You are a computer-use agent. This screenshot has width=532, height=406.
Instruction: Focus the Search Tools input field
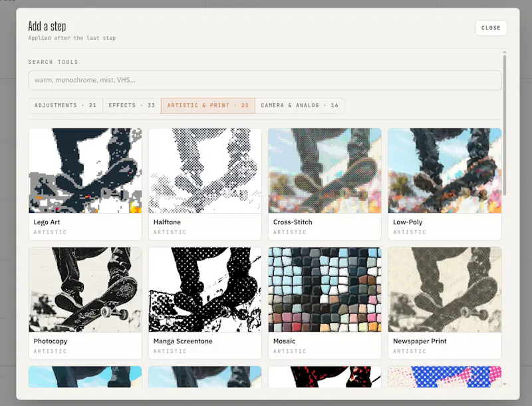[265, 80]
